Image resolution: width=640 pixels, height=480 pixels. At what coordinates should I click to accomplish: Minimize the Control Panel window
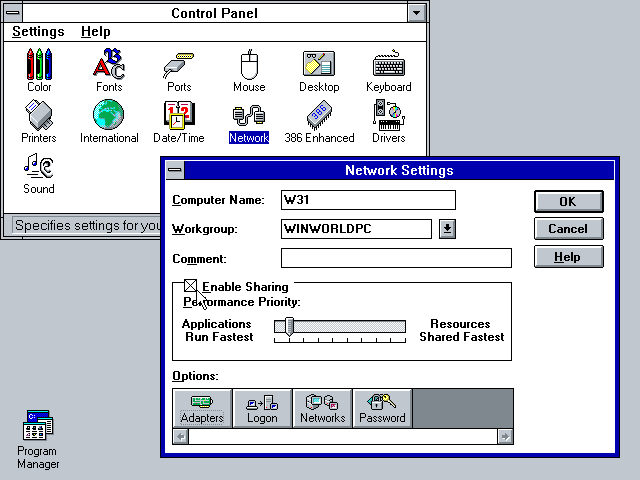[x=416, y=13]
